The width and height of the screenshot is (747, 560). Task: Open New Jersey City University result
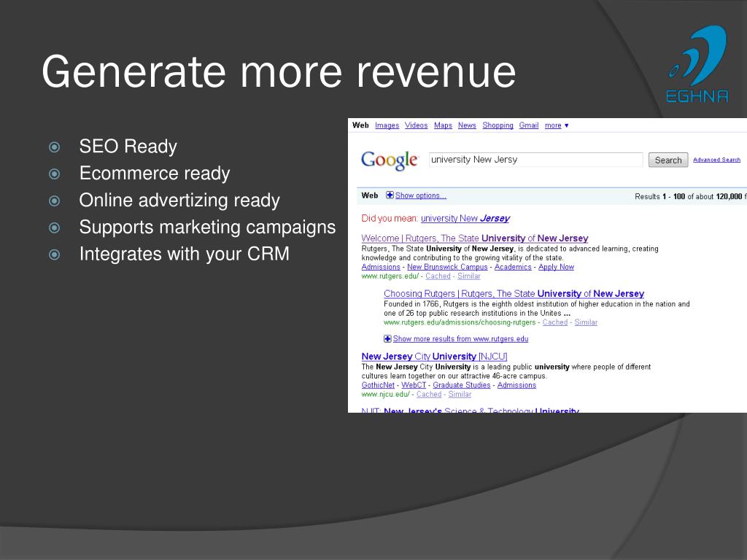coord(434,356)
